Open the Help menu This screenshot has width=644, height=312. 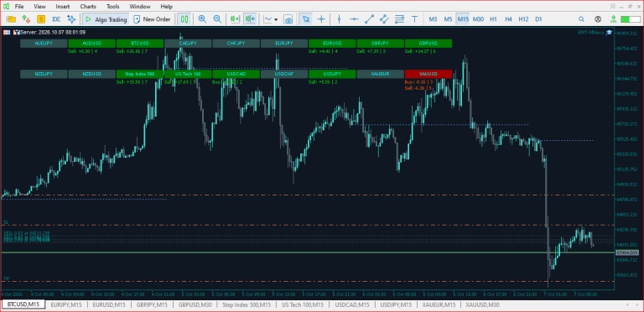[x=167, y=7]
